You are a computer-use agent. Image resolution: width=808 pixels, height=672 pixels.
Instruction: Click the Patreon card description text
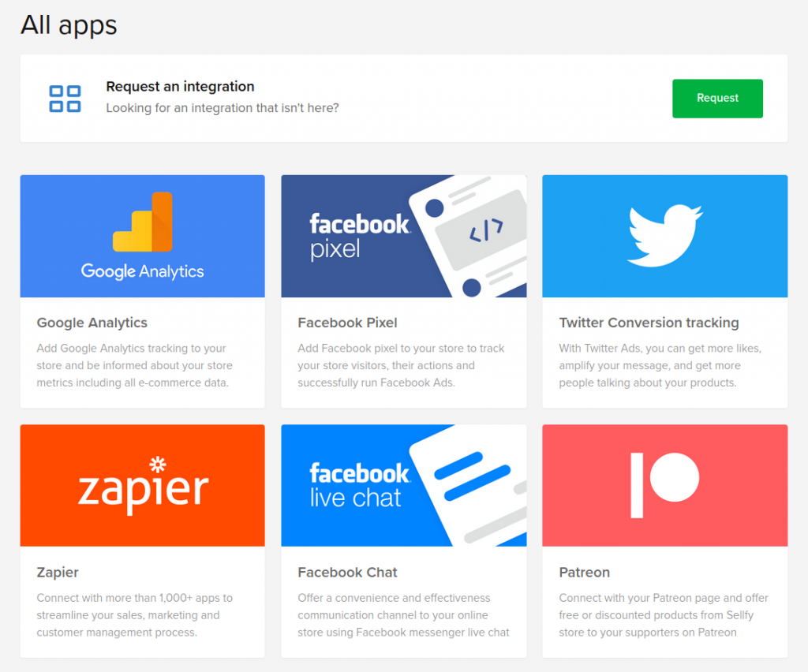pos(664,615)
